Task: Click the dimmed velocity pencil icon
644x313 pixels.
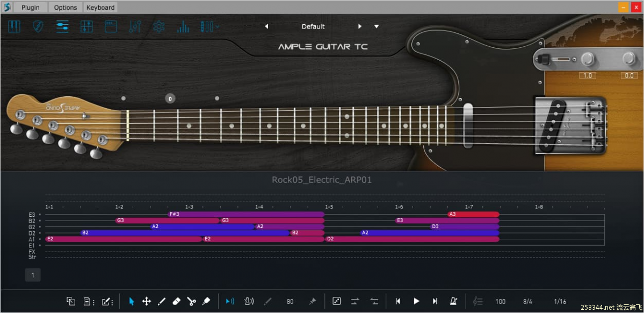Action: pos(268,302)
